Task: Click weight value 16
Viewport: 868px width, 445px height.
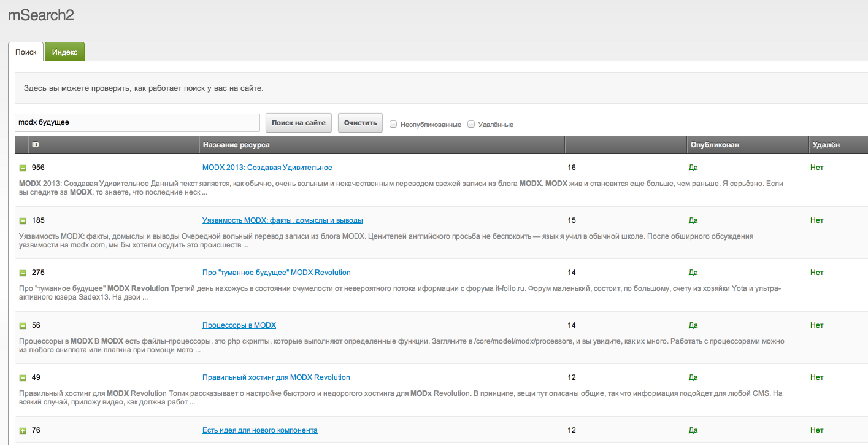Action: (572, 168)
